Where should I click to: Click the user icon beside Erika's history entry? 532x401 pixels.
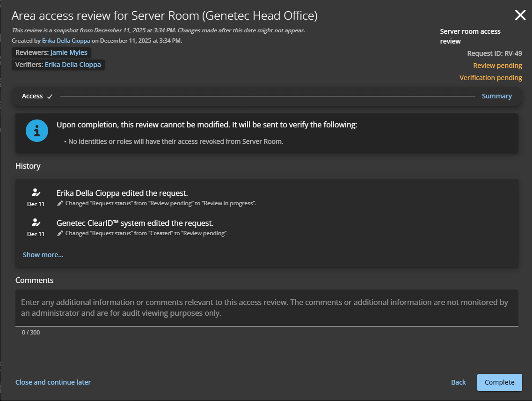[x=36, y=192]
